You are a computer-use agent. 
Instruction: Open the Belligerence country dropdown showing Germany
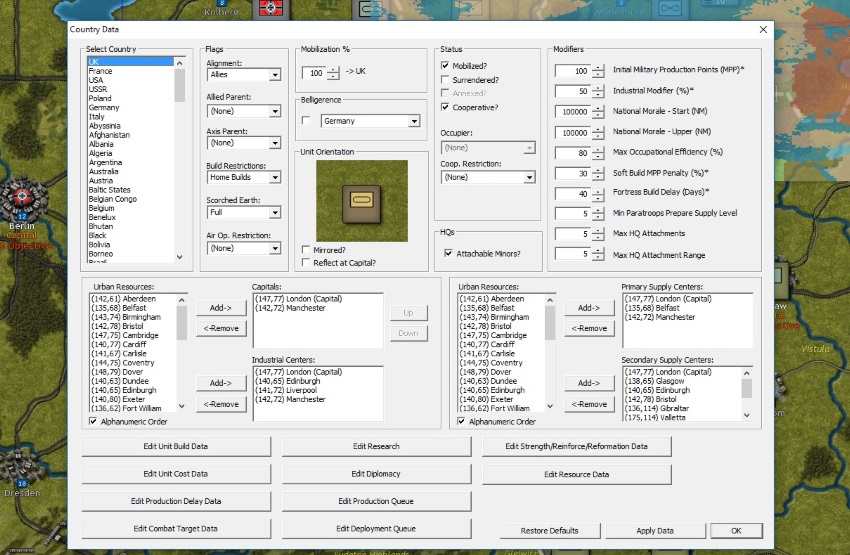414,121
